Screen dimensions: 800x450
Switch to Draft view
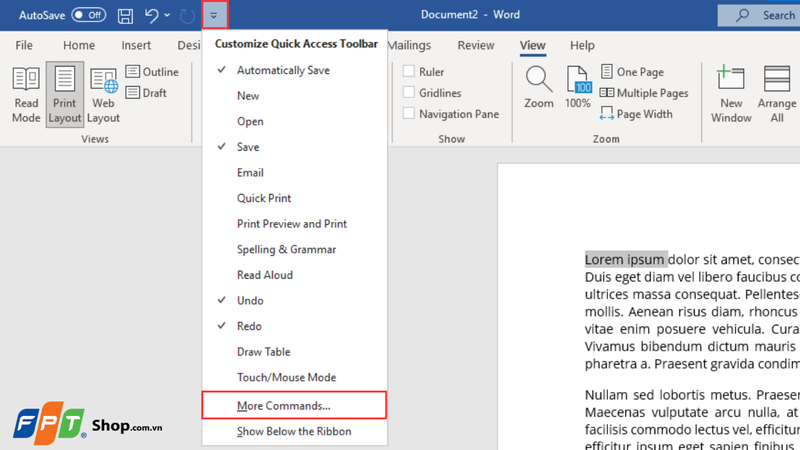coord(146,93)
